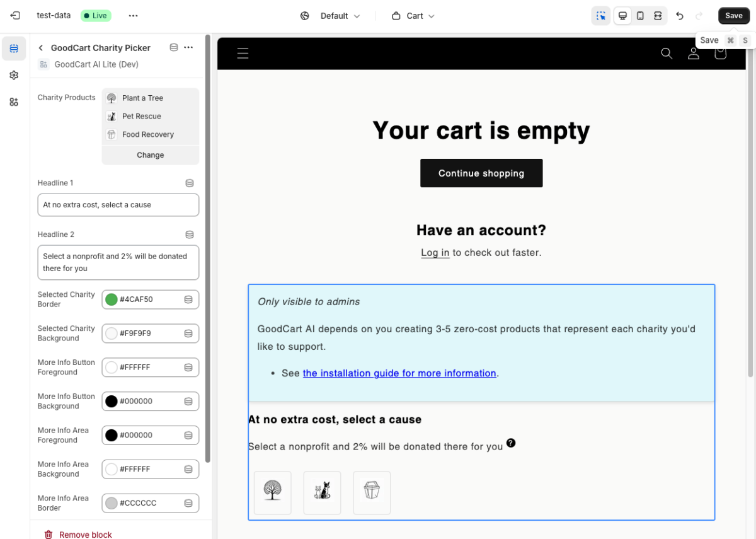Open overflow menu next to GoodCart Charity Picker
This screenshot has width=756, height=539.
187,47
